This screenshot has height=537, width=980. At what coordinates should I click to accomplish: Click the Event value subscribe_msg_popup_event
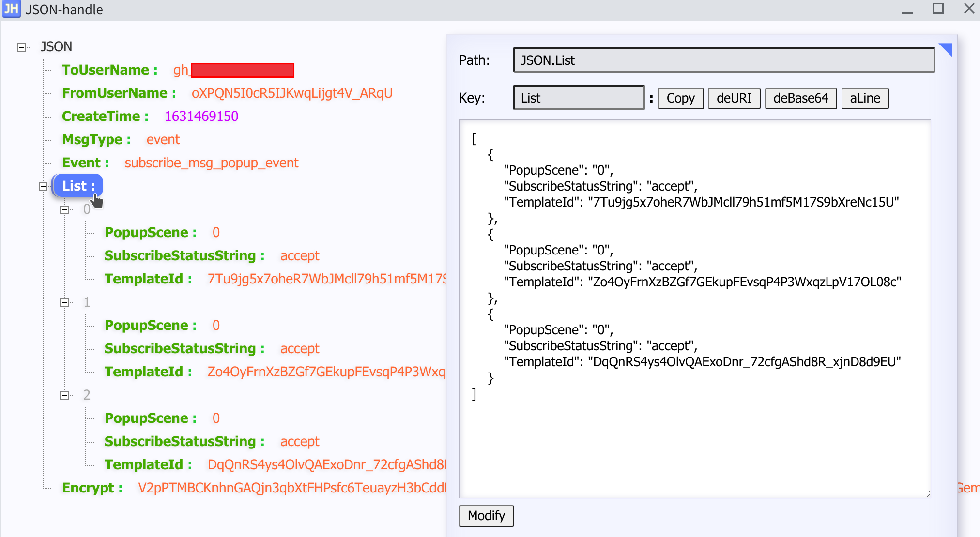pos(211,163)
